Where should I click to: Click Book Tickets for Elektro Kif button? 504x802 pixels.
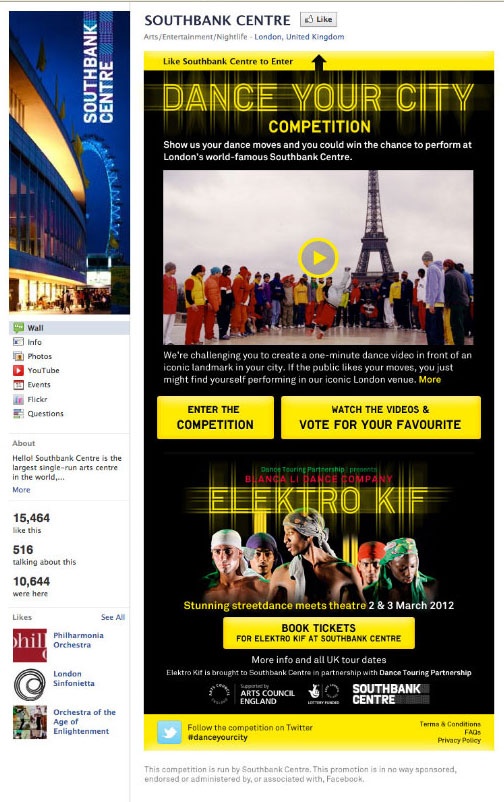[x=319, y=633]
